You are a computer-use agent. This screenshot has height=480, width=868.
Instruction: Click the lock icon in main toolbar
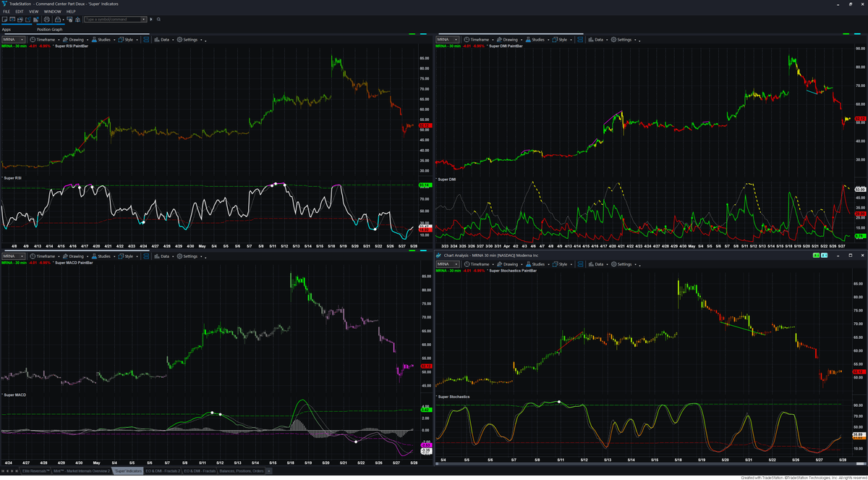pos(57,20)
